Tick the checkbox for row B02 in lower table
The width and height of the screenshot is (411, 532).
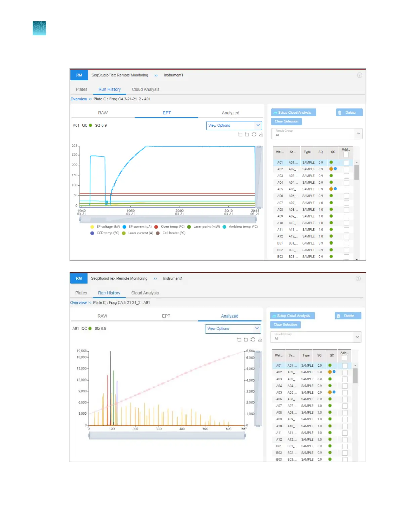click(x=345, y=453)
